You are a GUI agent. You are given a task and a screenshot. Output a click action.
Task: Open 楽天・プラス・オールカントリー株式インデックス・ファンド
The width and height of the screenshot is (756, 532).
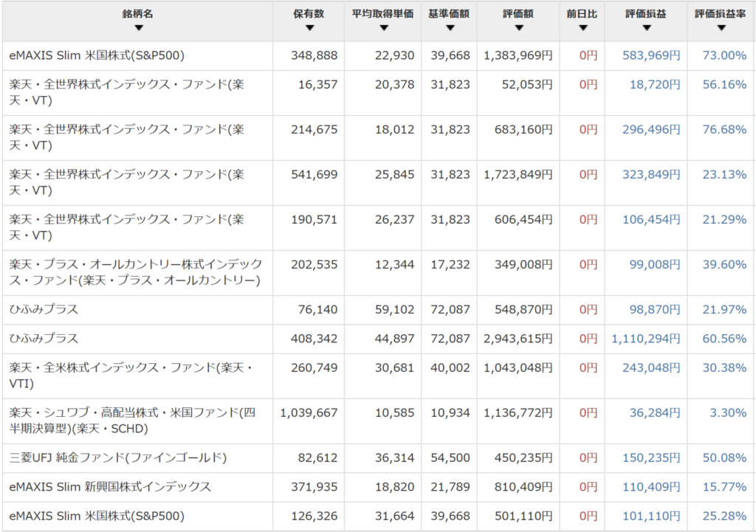(x=136, y=272)
